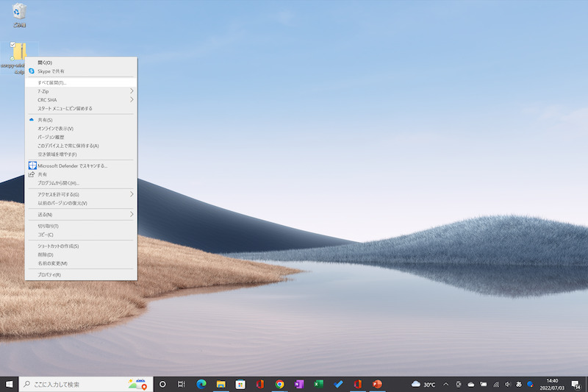This screenshot has height=392, width=588.
Task: Open Microsoft Store from the taskbar
Action: coord(240,384)
